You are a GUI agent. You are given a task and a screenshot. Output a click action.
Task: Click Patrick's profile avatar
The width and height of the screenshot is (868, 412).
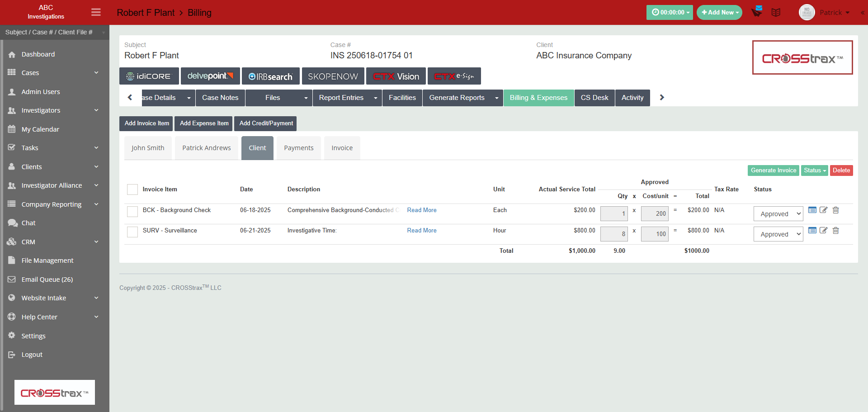point(807,12)
